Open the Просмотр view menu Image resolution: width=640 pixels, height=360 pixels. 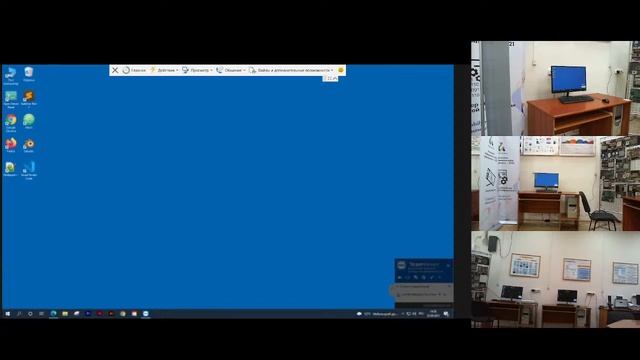(x=197, y=70)
